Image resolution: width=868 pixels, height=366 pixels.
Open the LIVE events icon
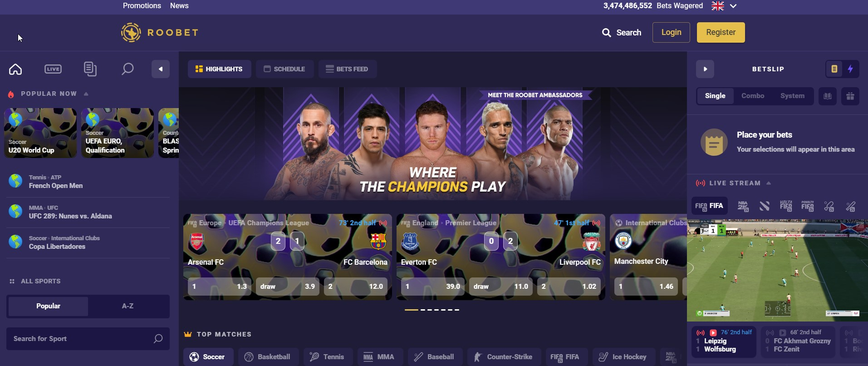coord(53,69)
